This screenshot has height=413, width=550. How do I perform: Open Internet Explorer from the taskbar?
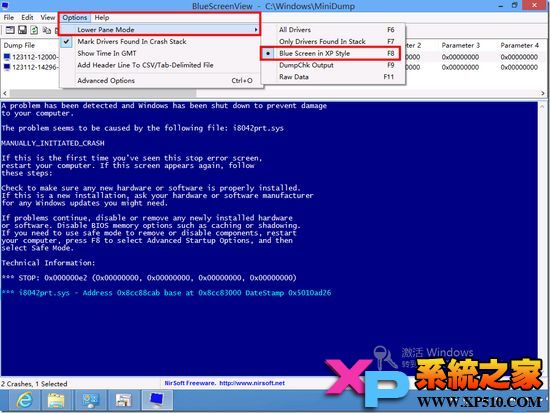coord(24,400)
